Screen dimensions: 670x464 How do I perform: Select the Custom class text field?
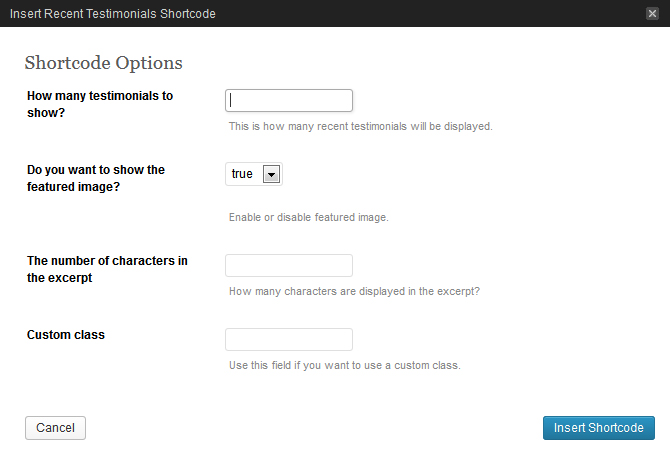coord(289,339)
